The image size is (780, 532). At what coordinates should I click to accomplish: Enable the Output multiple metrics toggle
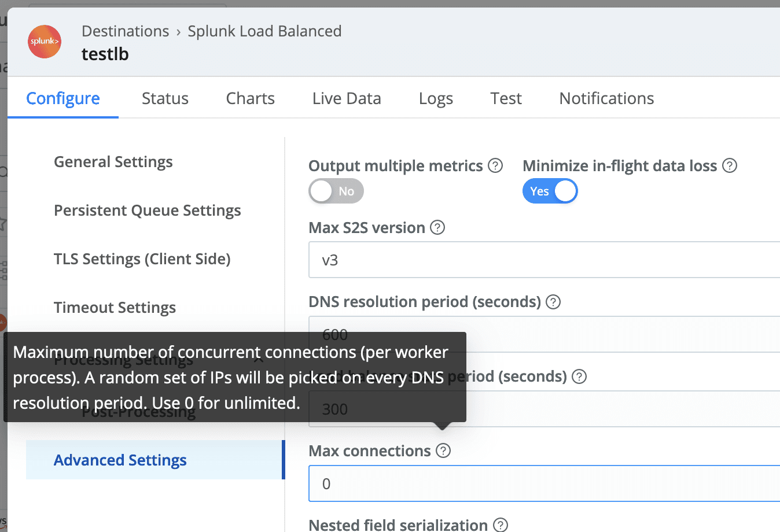(x=336, y=191)
